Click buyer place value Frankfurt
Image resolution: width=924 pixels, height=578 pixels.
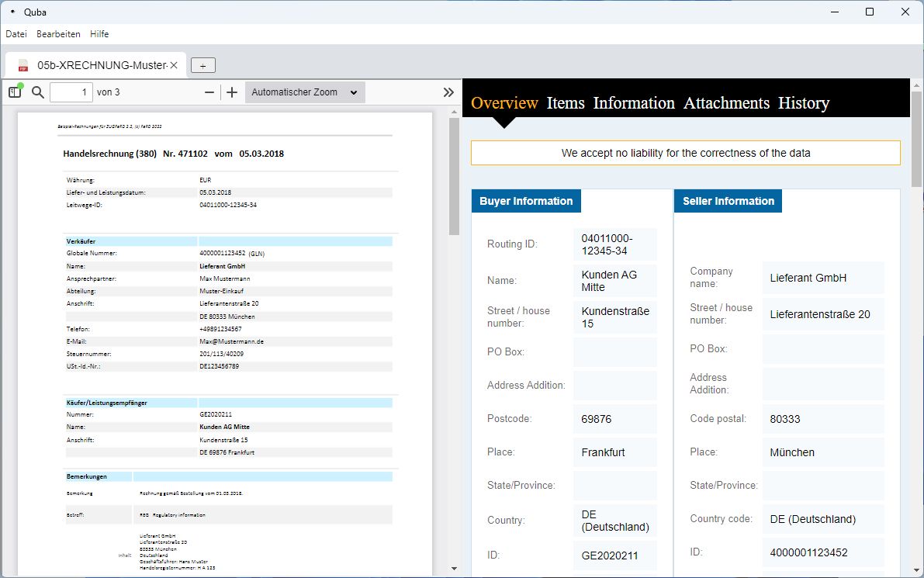point(615,452)
